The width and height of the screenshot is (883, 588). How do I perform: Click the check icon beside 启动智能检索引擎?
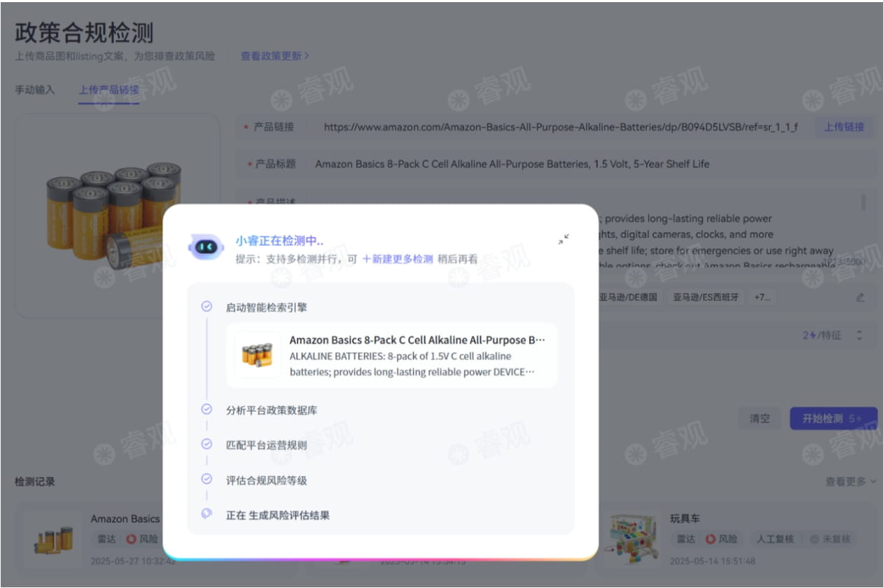207,307
